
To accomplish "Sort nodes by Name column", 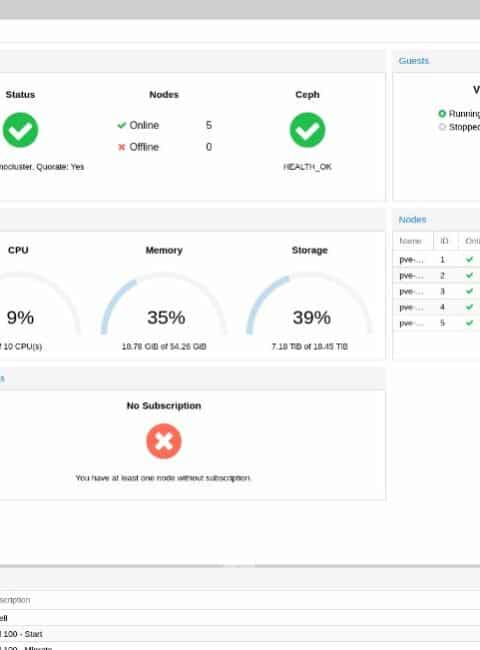I will pyautogui.click(x=413, y=241).
